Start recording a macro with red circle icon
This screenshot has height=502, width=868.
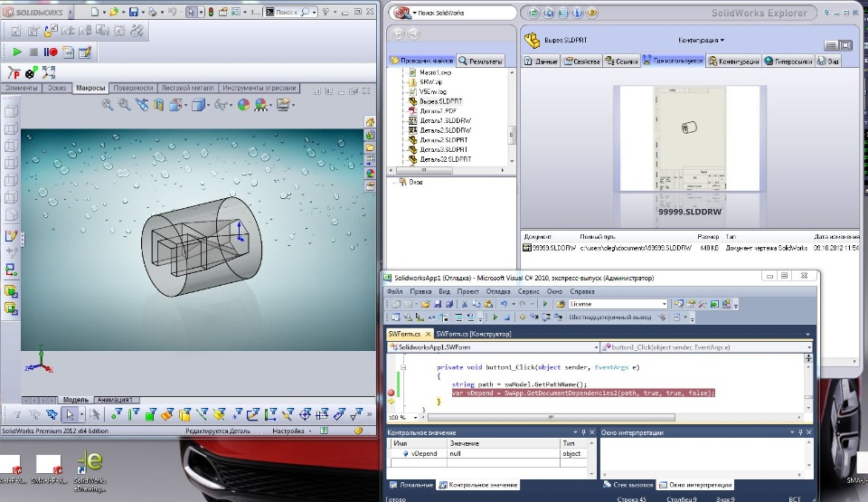pos(51,52)
